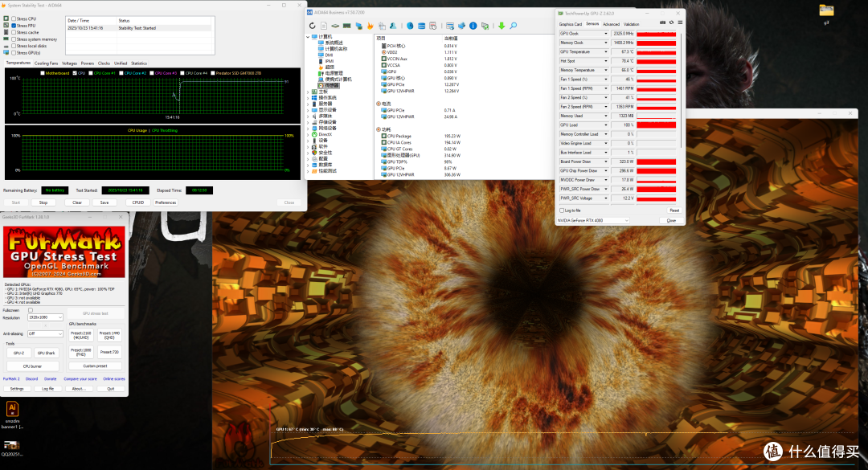The width and height of the screenshot is (868, 470).
Task: Uncheck the Stress FPU checkbox
Action: [14, 26]
